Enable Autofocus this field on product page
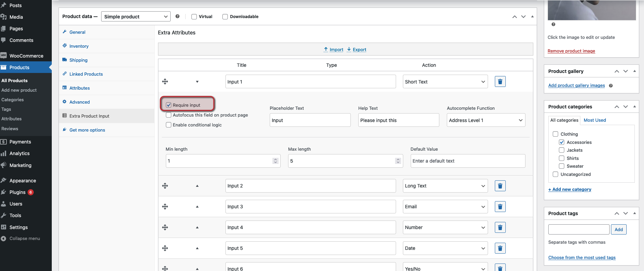 (169, 115)
